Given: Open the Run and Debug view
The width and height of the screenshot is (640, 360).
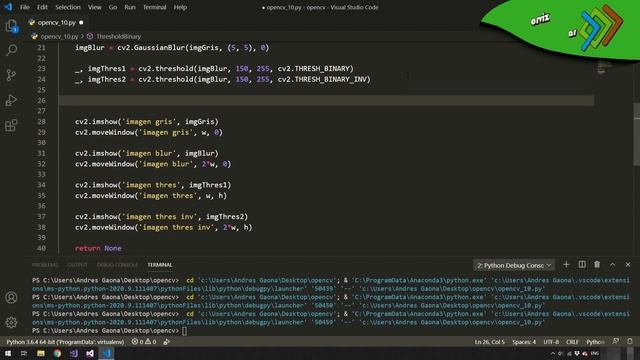Looking at the screenshot, I should [11, 100].
